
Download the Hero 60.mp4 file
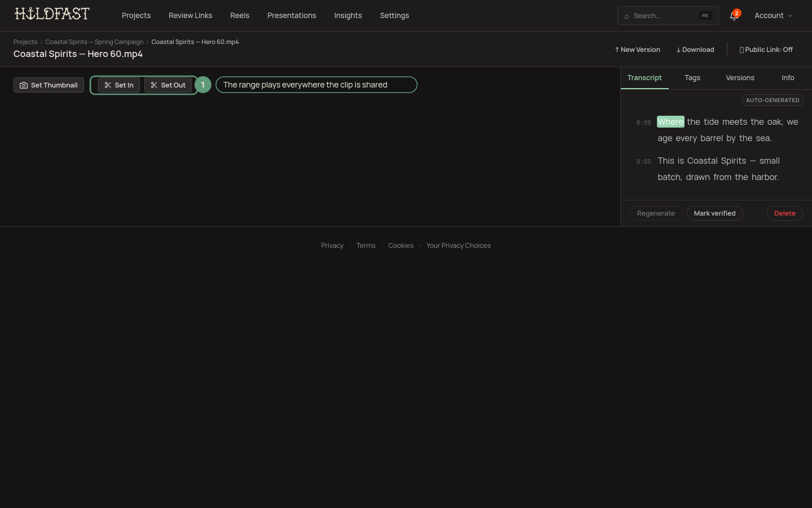695,50
